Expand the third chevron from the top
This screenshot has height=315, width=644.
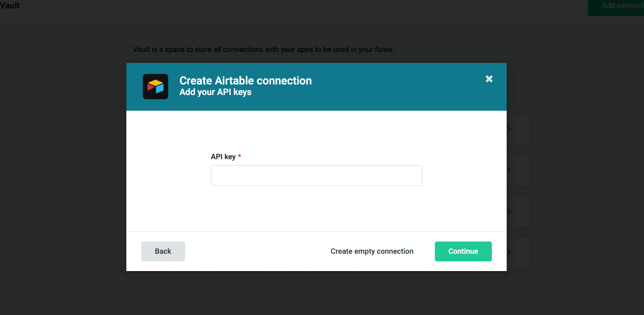point(510,211)
